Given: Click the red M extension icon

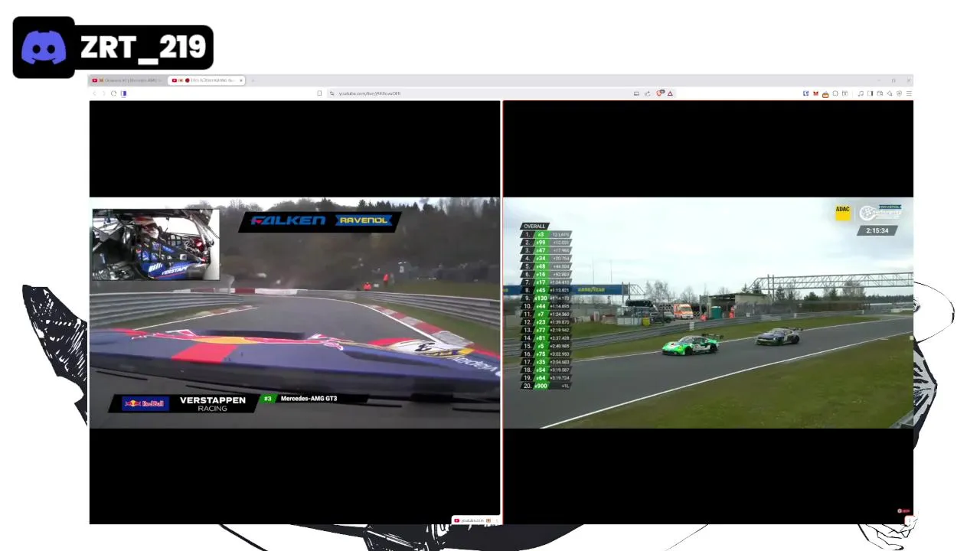Looking at the screenshot, I should [816, 93].
